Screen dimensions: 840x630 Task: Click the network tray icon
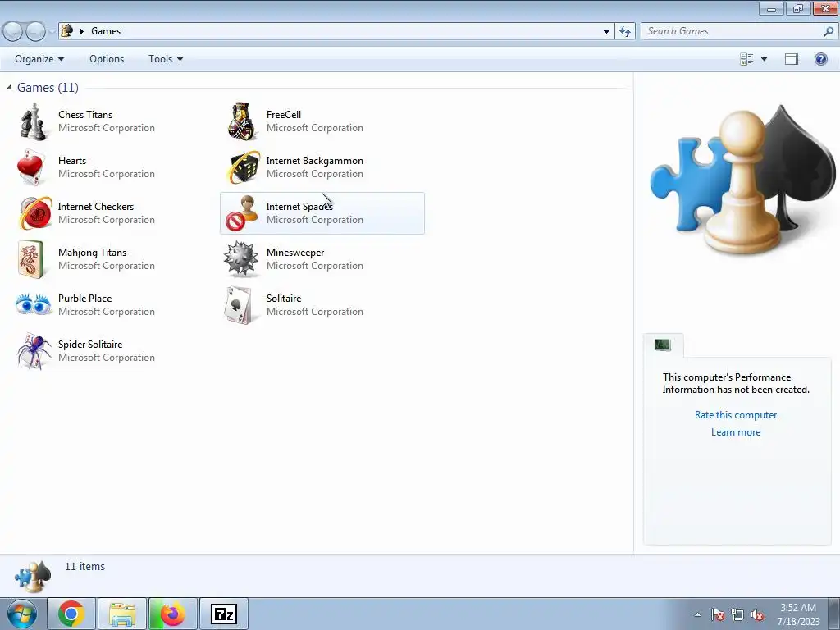(x=737, y=614)
